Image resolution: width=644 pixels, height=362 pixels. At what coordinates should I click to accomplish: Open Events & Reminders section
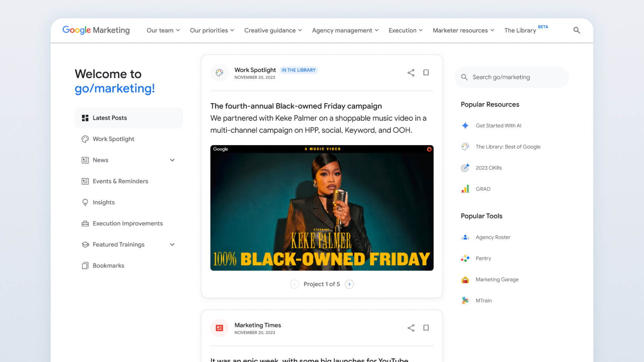(129, 181)
